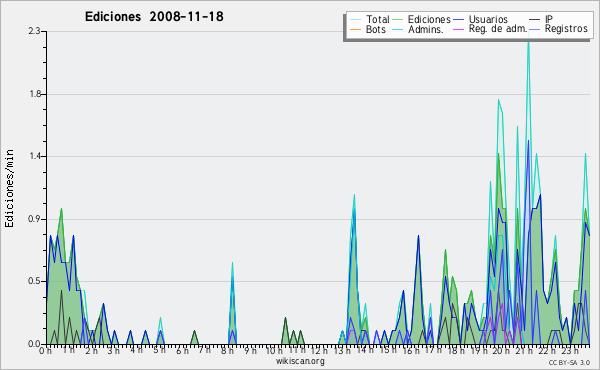The height and width of the screenshot is (370, 600).
Task: Click the y-axis value 1.8
Action: 35,94
